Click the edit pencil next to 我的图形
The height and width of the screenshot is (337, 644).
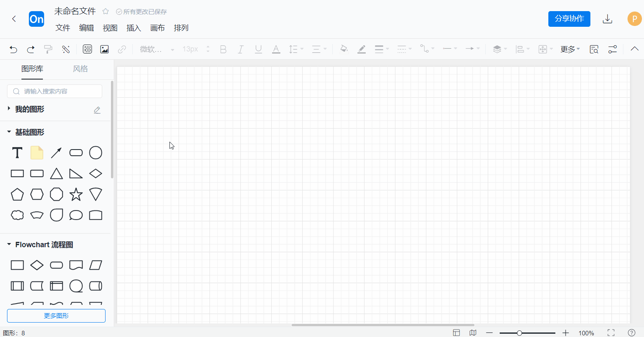point(97,110)
